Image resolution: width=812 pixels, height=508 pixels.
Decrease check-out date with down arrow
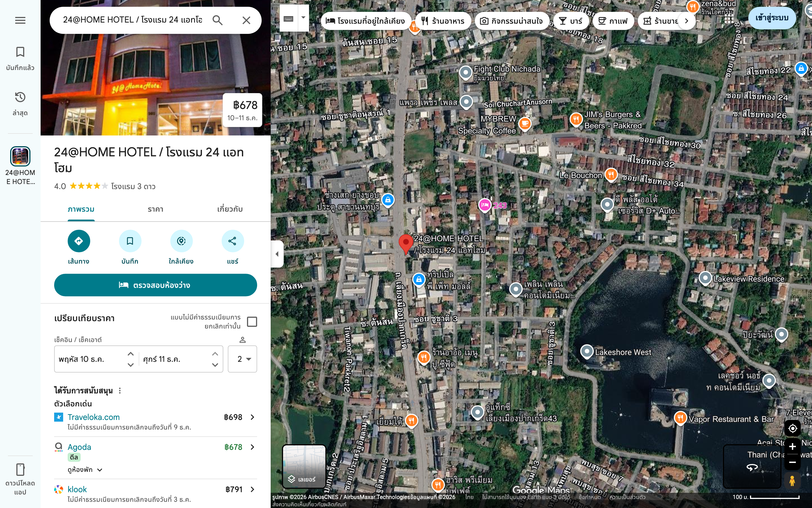point(215,365)
